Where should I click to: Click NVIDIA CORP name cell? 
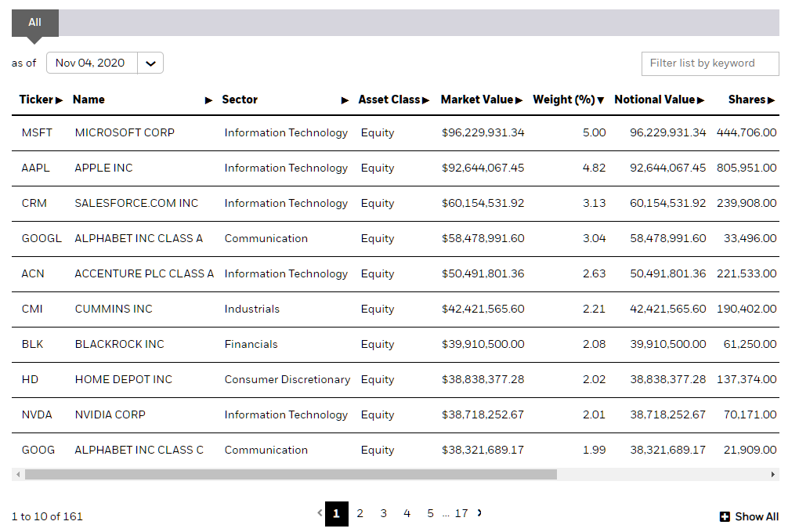point(110,414)
